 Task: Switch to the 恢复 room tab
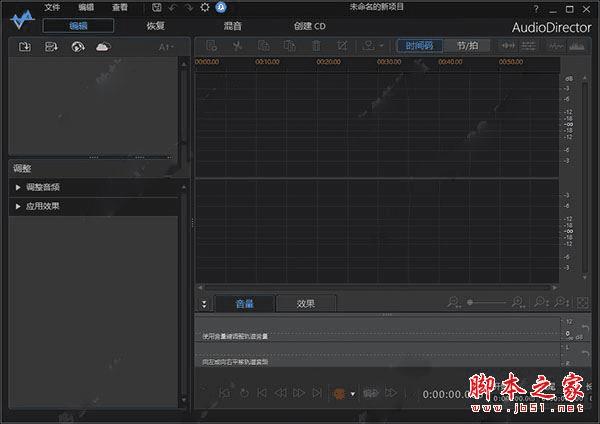click(155, 26)
